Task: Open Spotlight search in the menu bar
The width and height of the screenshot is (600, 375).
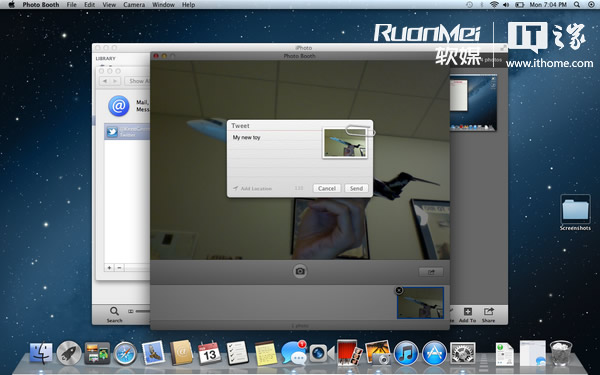Action: (577, 5)
